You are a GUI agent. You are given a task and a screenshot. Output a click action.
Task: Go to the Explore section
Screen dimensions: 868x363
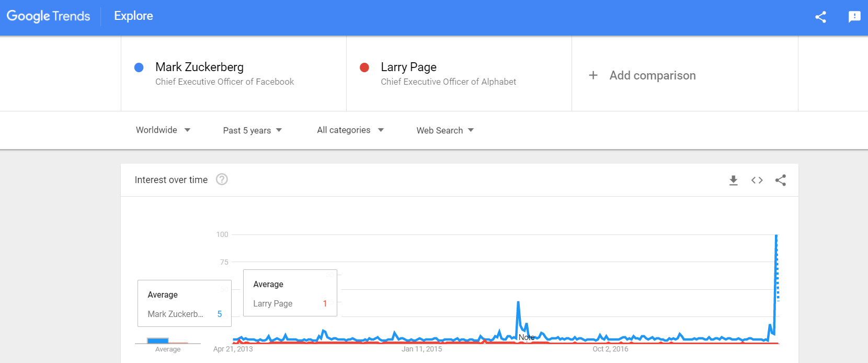click(133, 16)
